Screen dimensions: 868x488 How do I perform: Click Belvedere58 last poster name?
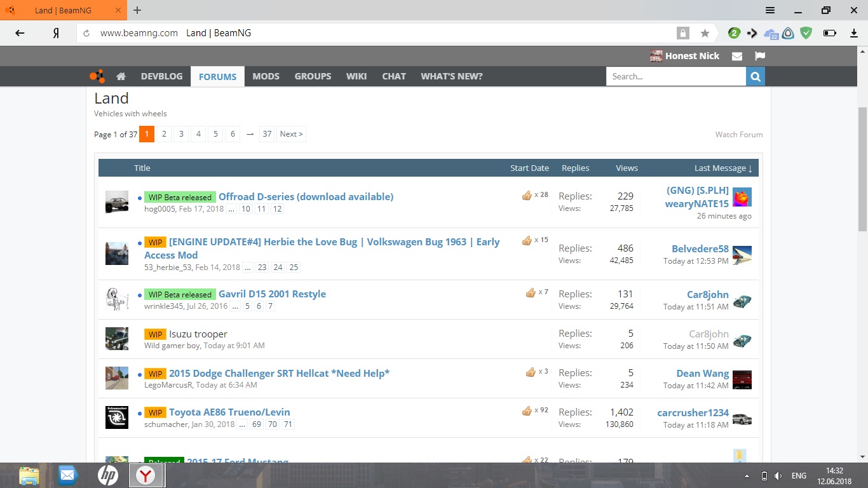(700, 249)
